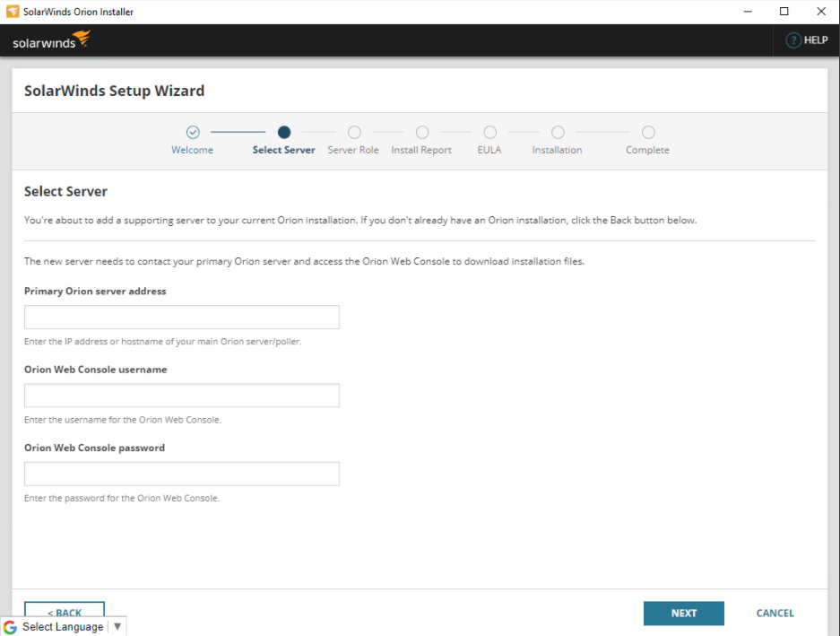Focus the Orion Web Console password field
This screenshot has width=840, height=636.
pos(182,474)
